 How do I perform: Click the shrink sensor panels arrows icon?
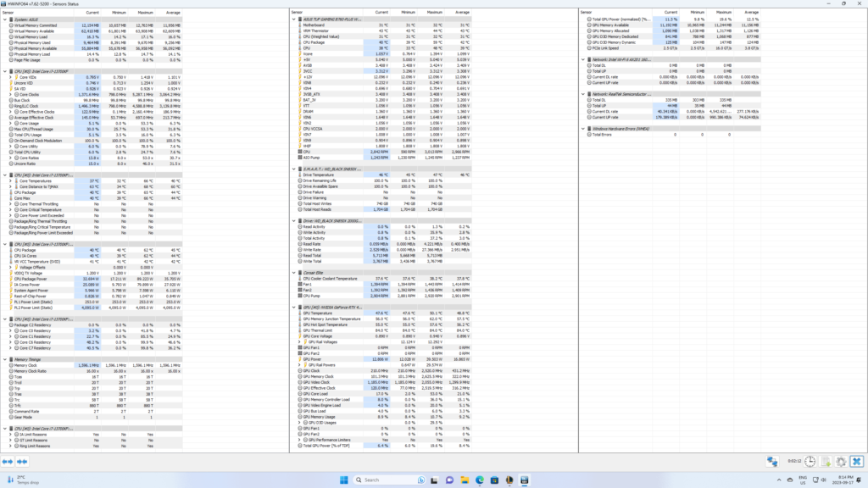[22, 462]
